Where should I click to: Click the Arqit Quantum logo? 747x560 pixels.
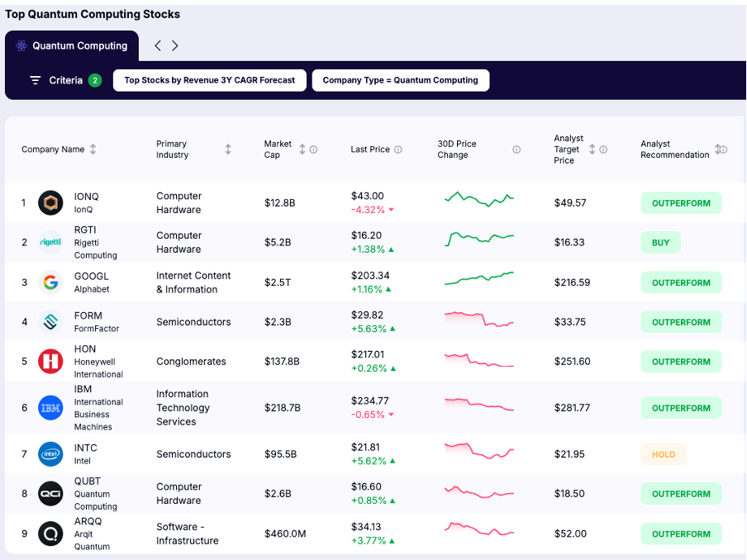point(50,534)
